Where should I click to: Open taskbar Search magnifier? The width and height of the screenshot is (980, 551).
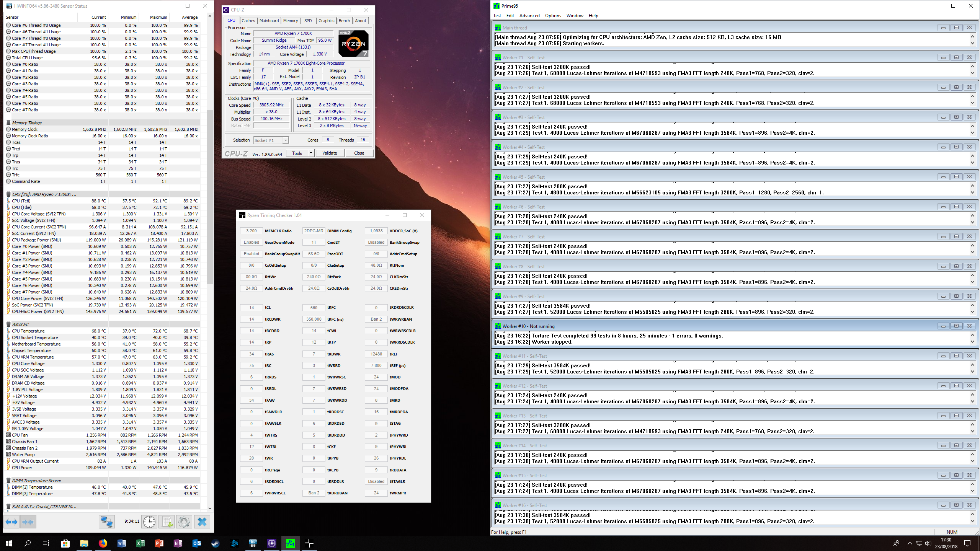click(x=28, y=543)
